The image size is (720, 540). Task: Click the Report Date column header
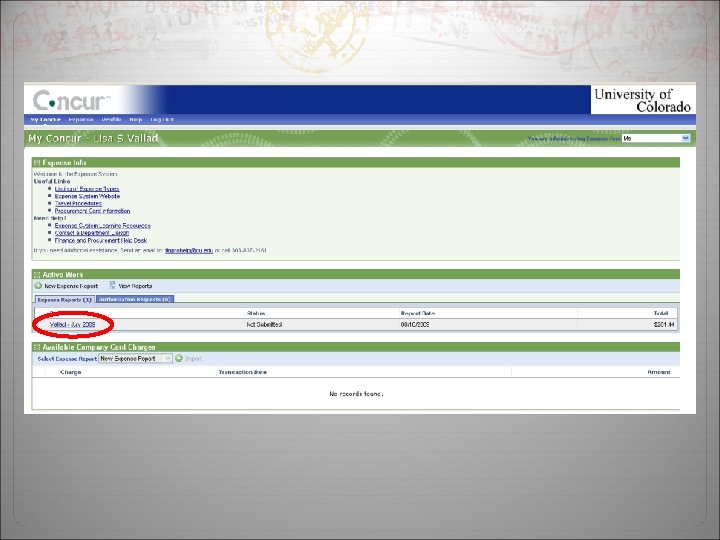coord(417,313)
